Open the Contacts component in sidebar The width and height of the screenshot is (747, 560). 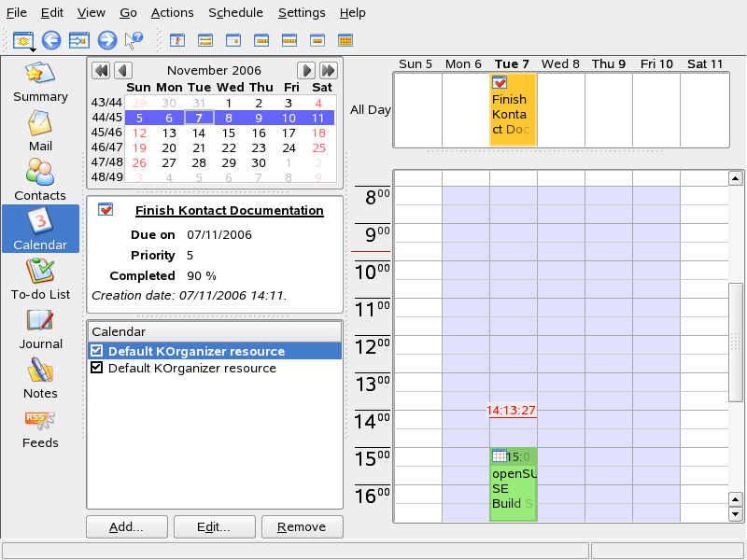point(40,180)
